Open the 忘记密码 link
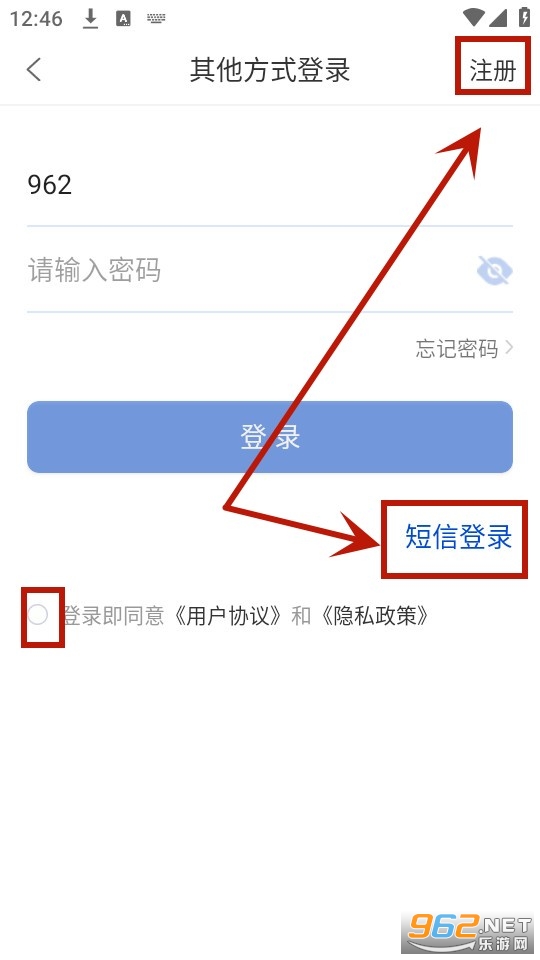The height and width of the screenshot is (960, 540). (457, 348)
